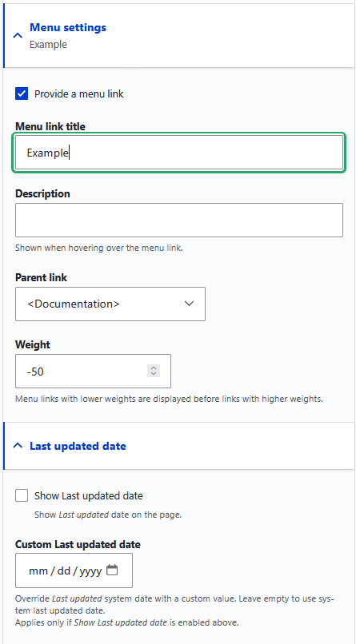Click the Last updated date chevron icon
Viewport: 356px width, 644px height.
(x=18, y=446)
